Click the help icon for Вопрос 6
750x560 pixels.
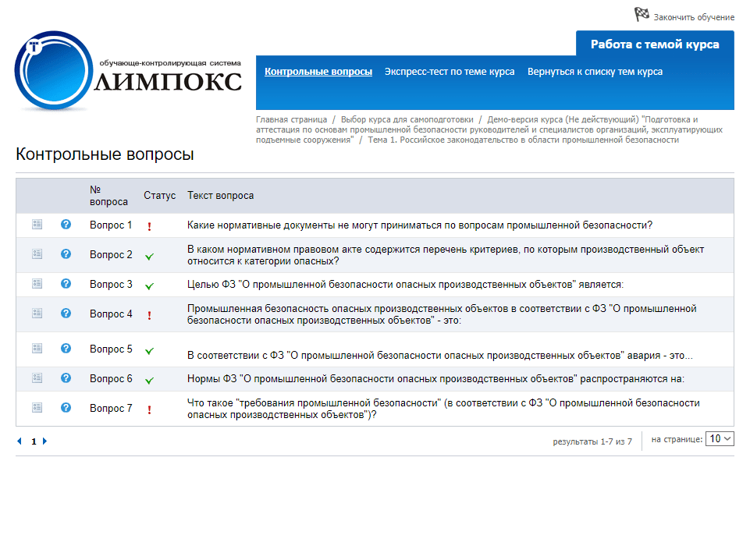tap(66, 378)
